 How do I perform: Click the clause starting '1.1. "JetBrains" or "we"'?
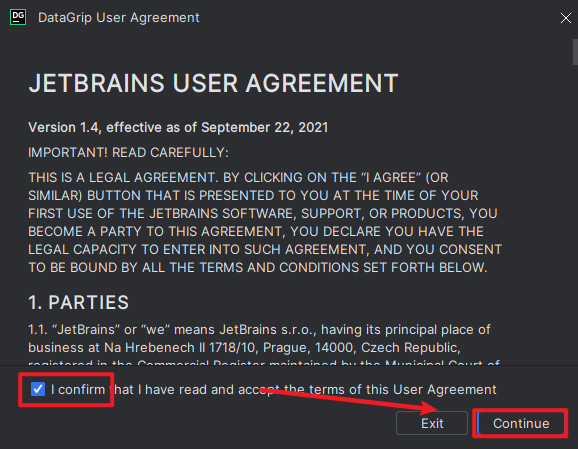[264, 345]
